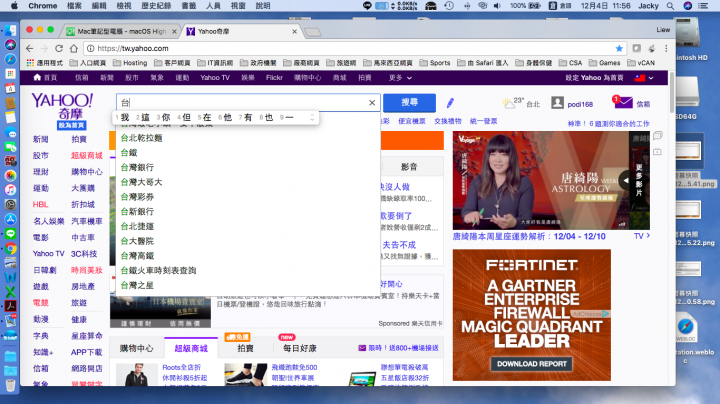This screenshot has height=404, width=720.
Task: Open the Games bookmarks folder
Action: pos(605,62)
